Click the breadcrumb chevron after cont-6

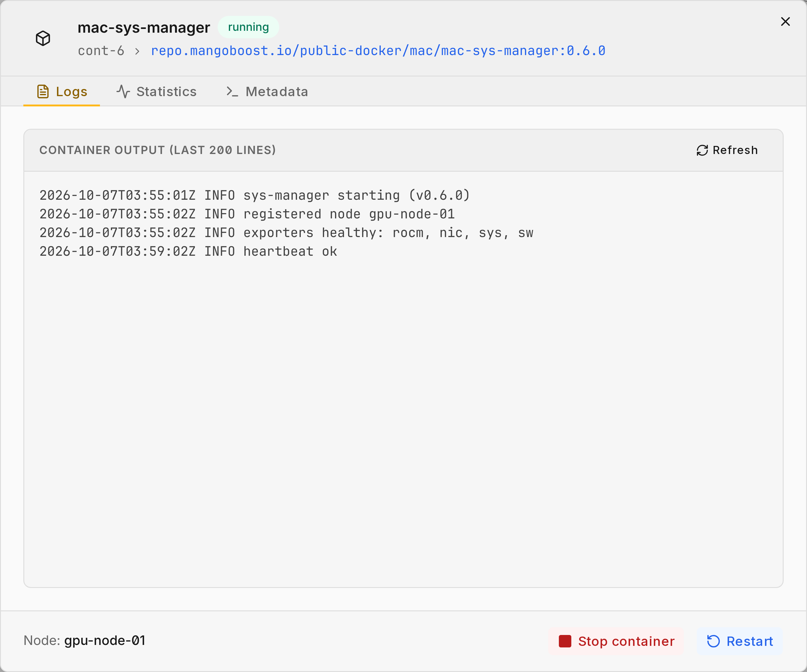[137, 51]
